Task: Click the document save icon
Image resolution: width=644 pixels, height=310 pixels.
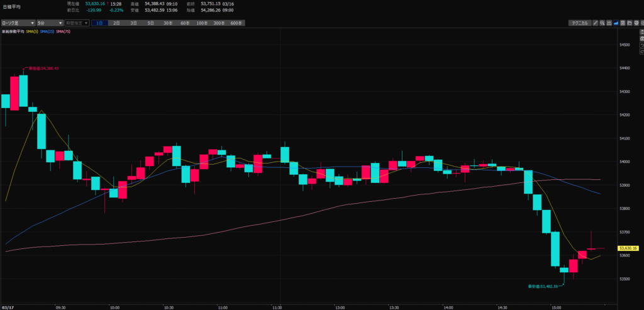Action: coord(623,23)
